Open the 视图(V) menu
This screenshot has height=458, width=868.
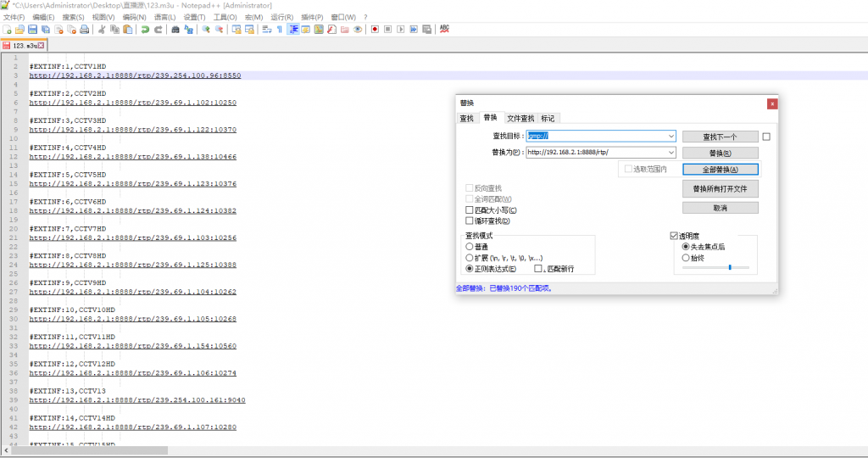pos(103,17)
